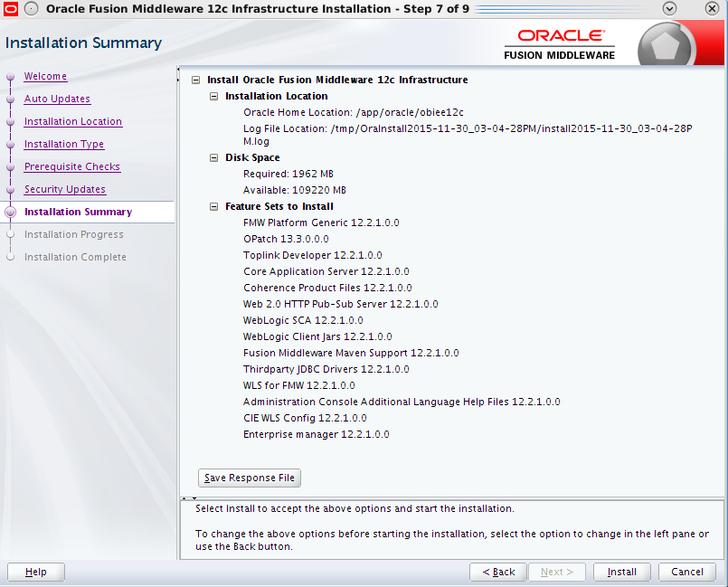Select Thirdparty JDBC Drivers 12.2.1.0.0
The height and width of the screenshot is (587, 728).
pos(326,369)
